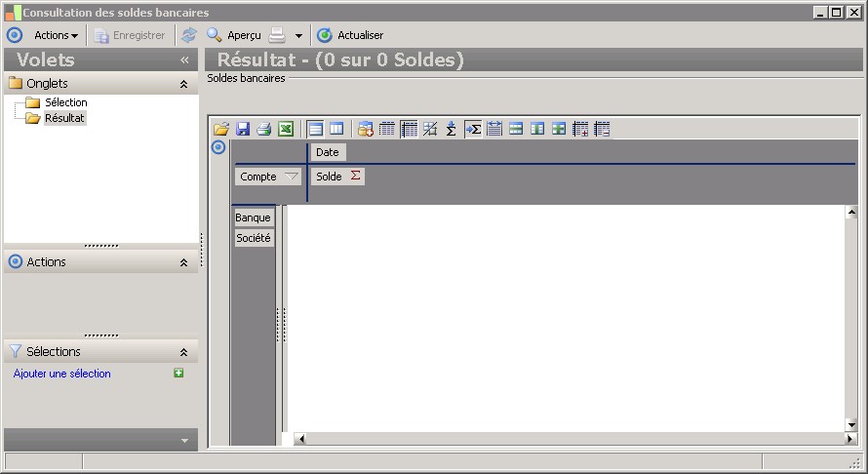Open the Actions menu in the top toolbar
The height and width of the screenshot is (474, 868).
(x=56, y=35)
